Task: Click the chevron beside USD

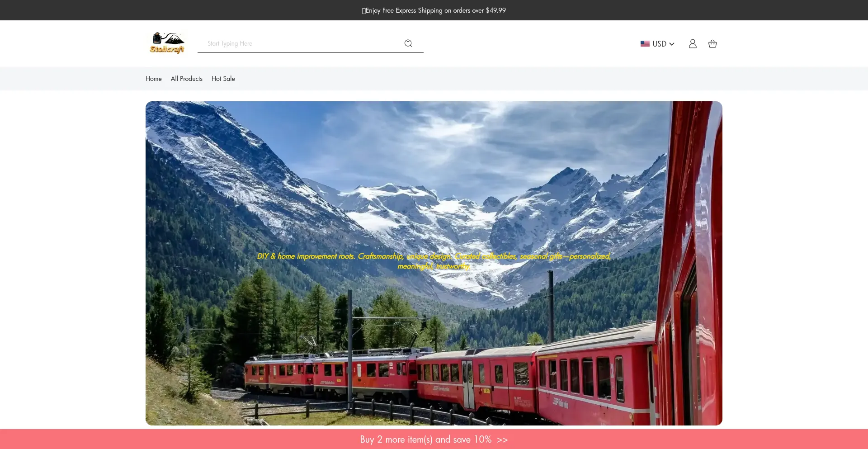Action: (672, 44)
